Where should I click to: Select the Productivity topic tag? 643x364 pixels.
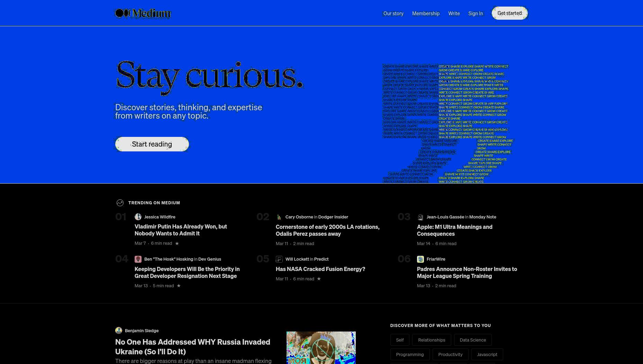(x=450, y=354)
